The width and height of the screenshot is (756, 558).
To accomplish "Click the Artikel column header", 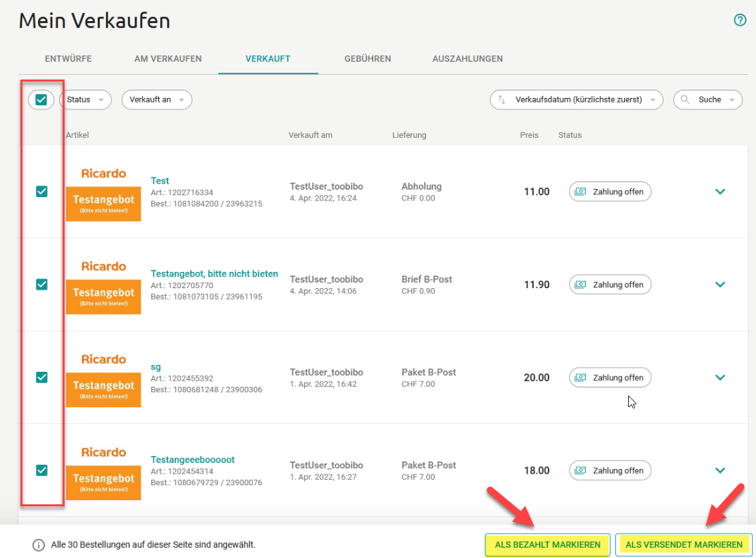I will point(77,135).
